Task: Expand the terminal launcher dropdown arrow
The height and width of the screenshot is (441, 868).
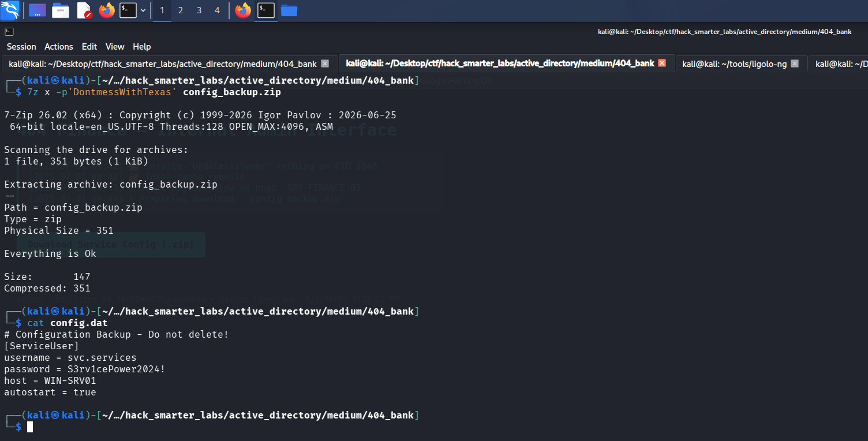Action: click(143, 10)
